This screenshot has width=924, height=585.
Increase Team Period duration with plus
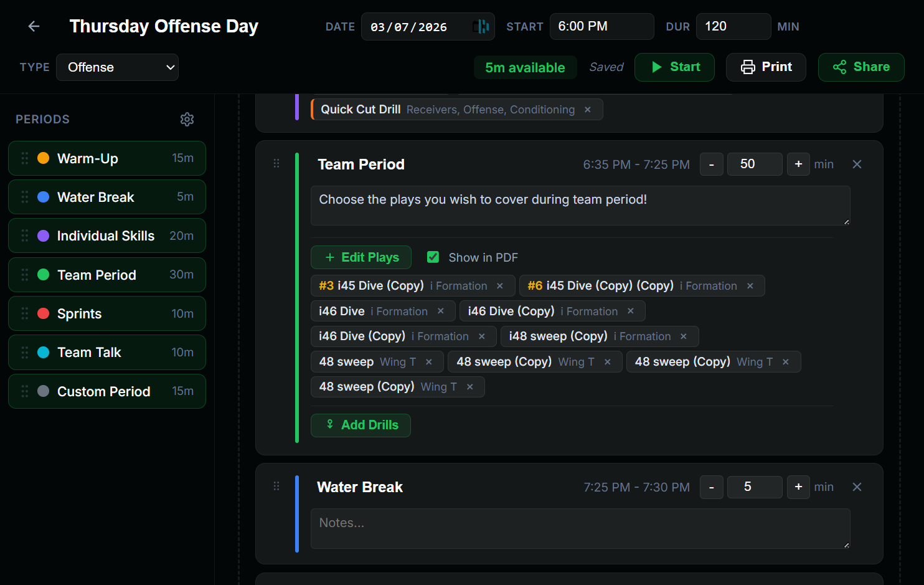[798, 164]
